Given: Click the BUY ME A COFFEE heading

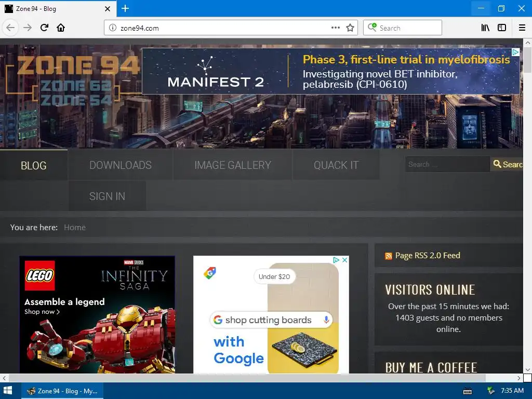Looking at the screenshot, I should pyautogui.click(x=431, y=367).
